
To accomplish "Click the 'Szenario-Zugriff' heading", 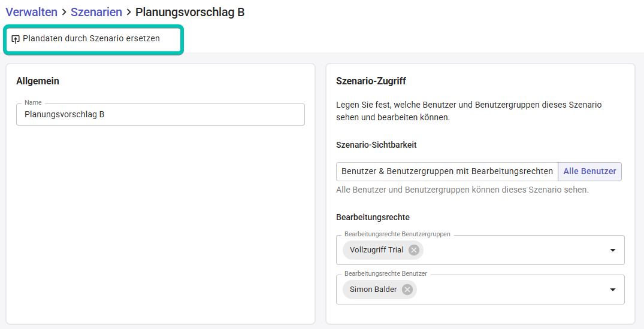I will [x=371, y=81].
